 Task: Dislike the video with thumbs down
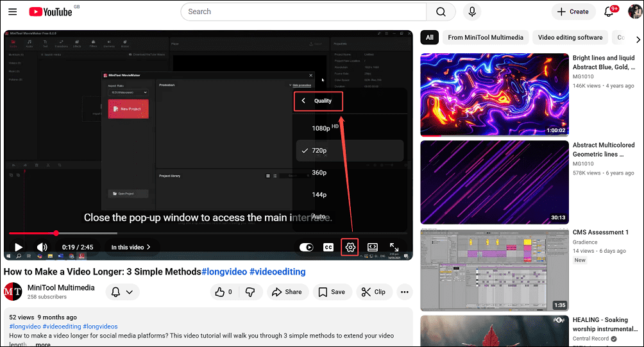point(250,292)
